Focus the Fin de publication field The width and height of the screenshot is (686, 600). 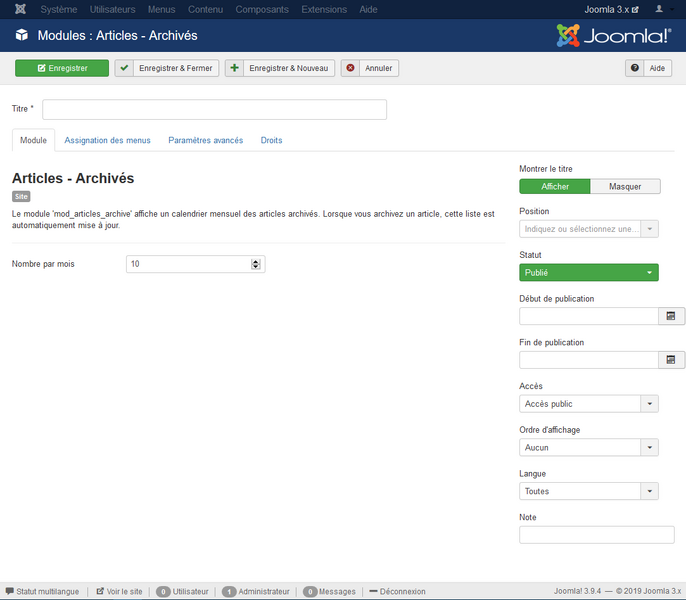pos(589,360)
